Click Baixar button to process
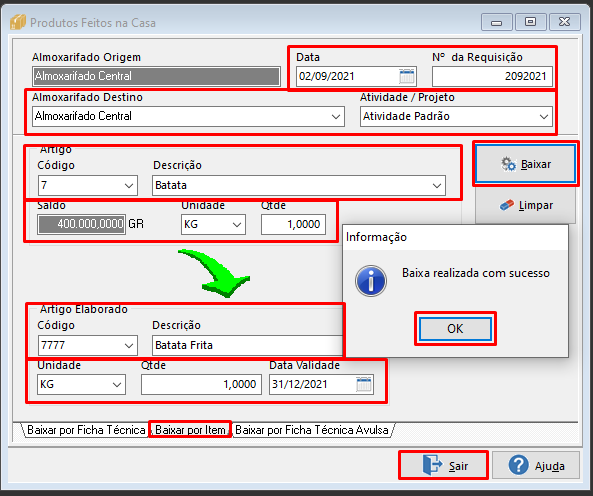 [x=526, y=164]
